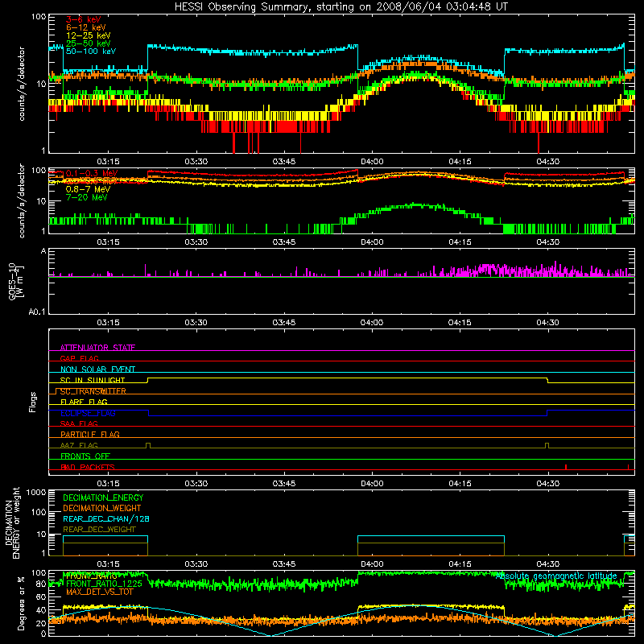Click the PARTICLE_FLAG label
This screenshot has height=644, width=644.
(x=90, y=435)
